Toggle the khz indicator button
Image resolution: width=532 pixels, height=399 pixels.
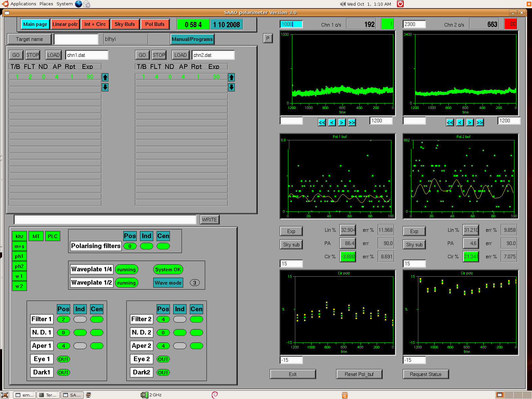(19, 236)
